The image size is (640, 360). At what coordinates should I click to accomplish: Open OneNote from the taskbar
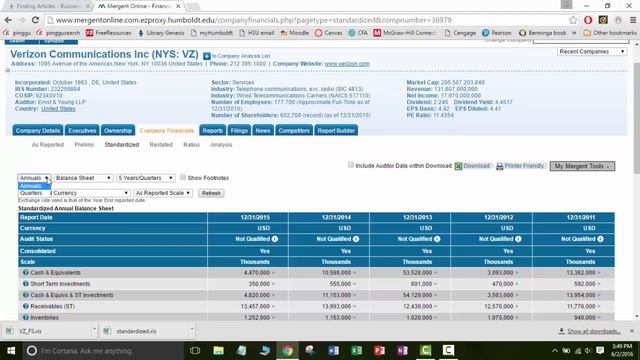click(402, 351)
